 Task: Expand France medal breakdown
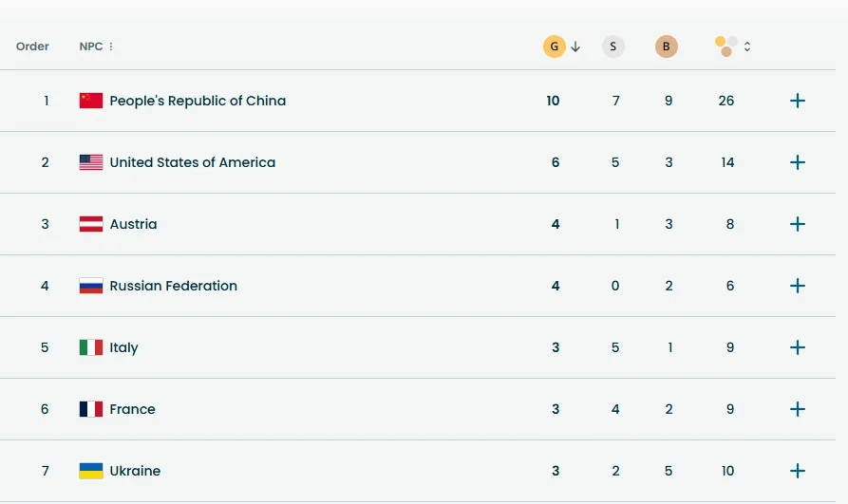[798, 409]
